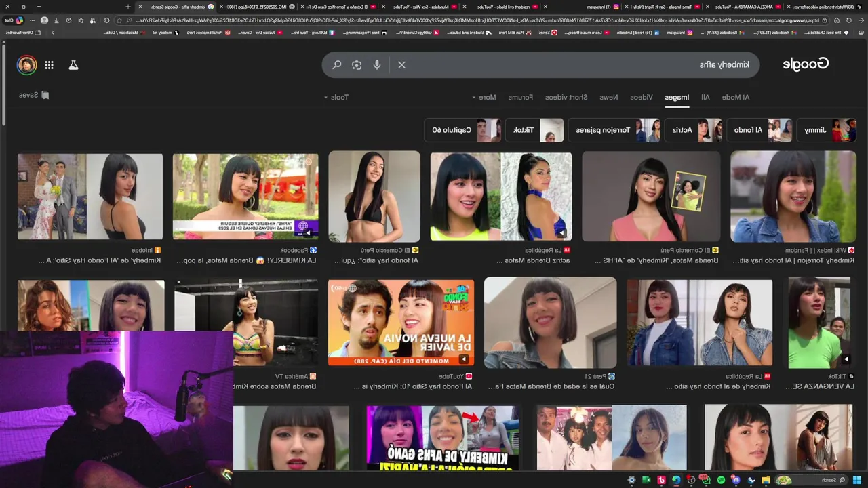Open the Feed | LinkedIn bookmark
Screen dimensions: 868x488
pos(638,33)
